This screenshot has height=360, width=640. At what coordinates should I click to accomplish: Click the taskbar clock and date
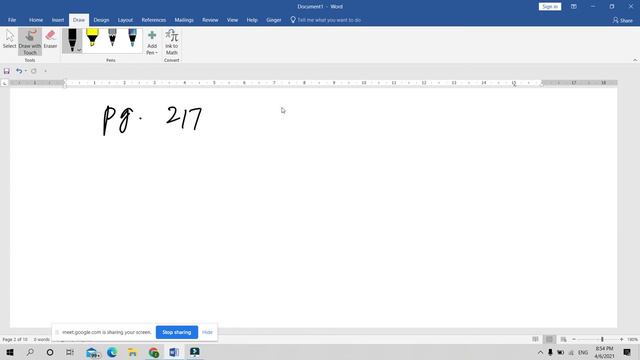point(604,352)
